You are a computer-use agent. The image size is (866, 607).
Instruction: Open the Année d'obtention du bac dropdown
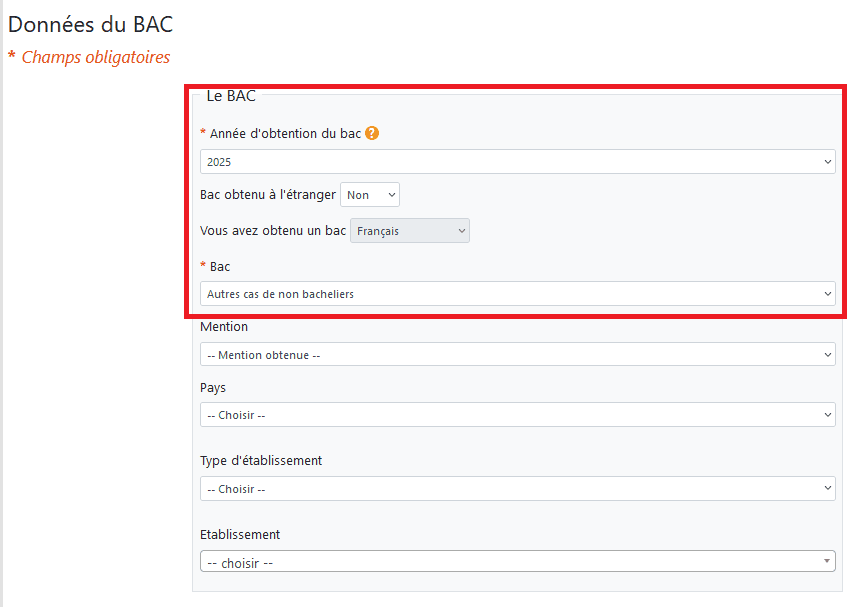pyautogui.click(x=517, y=162)
